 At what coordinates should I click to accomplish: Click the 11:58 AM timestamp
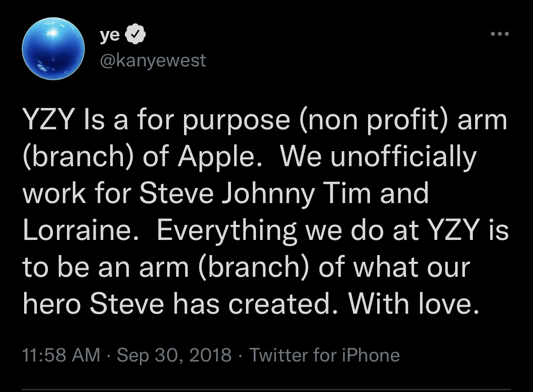click(x=61, y=355)
